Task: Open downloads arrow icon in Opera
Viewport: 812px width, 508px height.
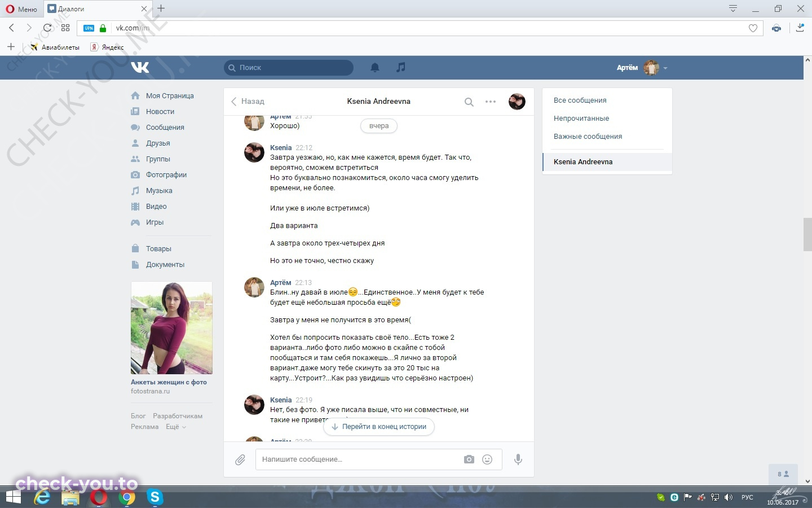Action: 800,28
